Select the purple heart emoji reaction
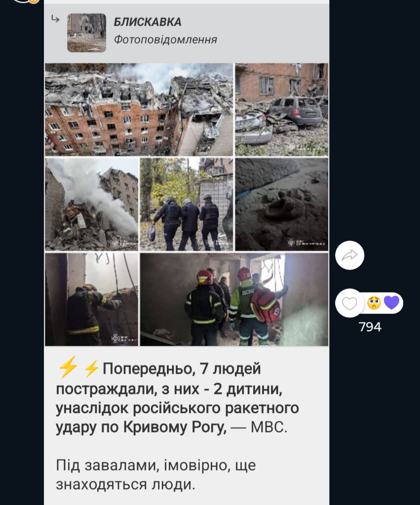Viewport: 420px width, 505px height. [x=392, y=303]
